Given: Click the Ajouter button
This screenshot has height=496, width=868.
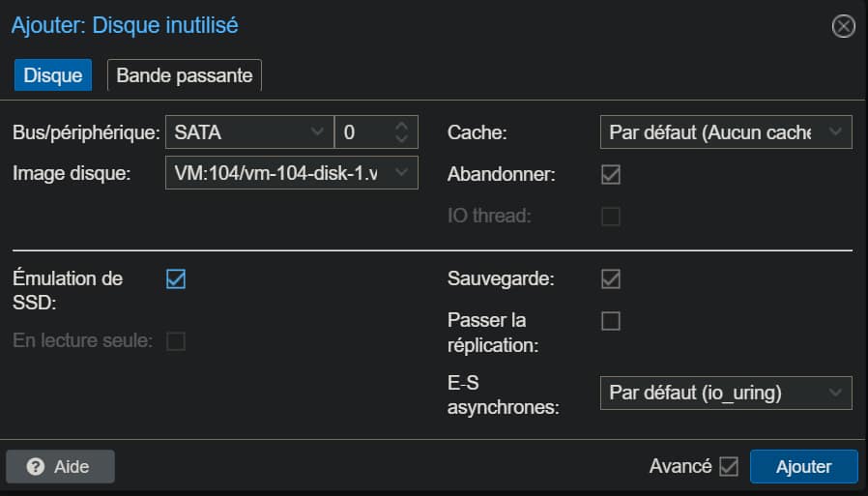Looking at the screenshot, I should (x=803, y=467).
